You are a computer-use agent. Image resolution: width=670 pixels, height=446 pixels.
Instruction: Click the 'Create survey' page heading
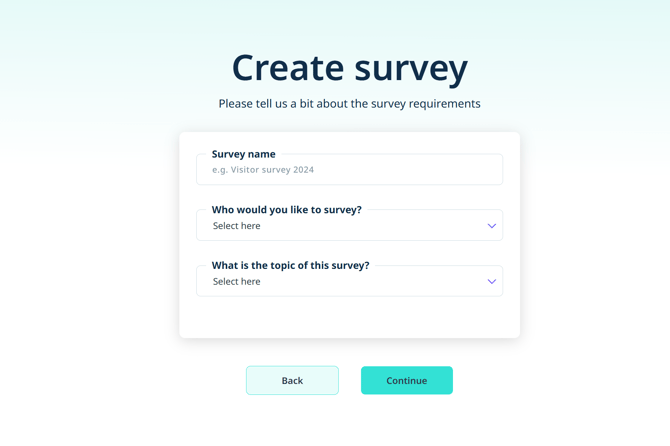tap(349, 67)
